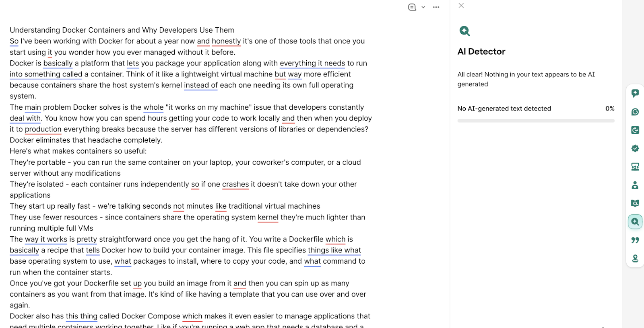Open the audience group icon in sidebar
The height and width of the screenshot is (328, 644).
pyautogui.click(x=635, y=167)
